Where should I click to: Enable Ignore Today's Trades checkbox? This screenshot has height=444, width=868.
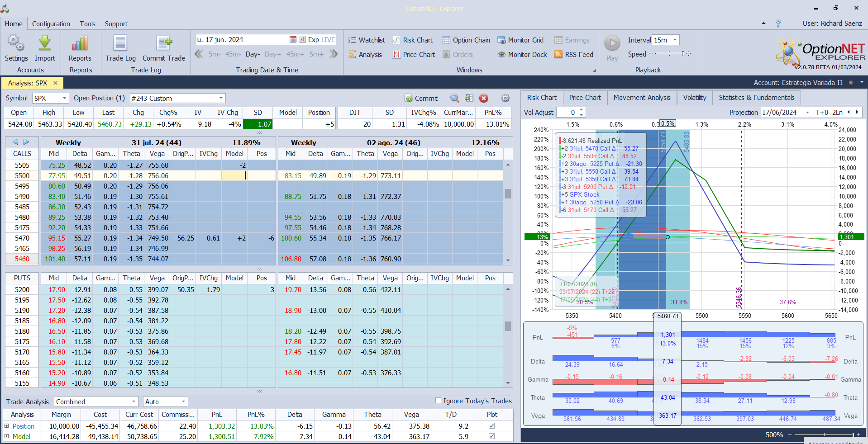[438, 401]
